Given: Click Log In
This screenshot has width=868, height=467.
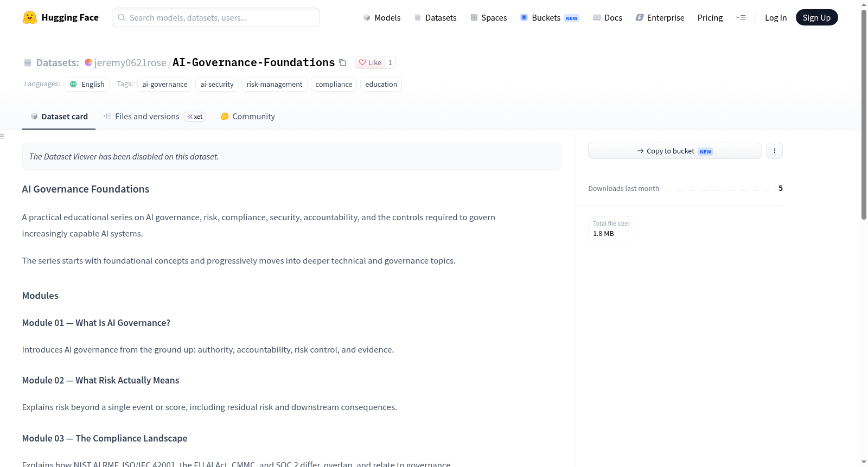Looking at the screenshot, I should [x=776, y=17].
